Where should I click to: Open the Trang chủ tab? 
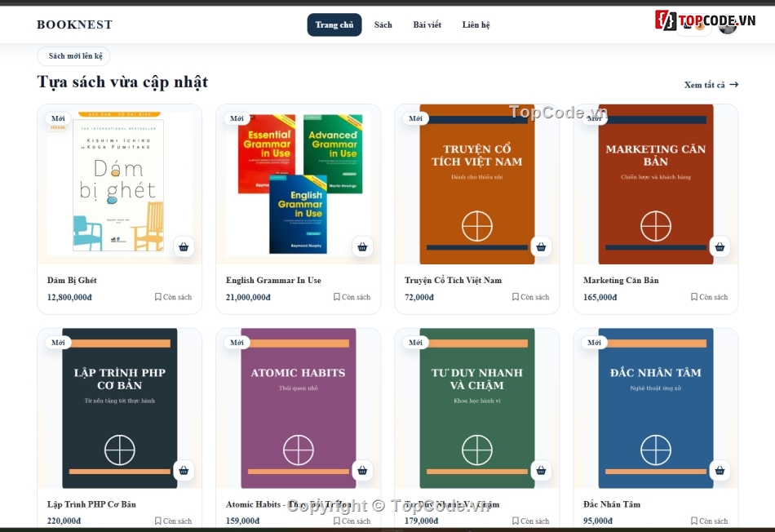(x=334, y=24)
